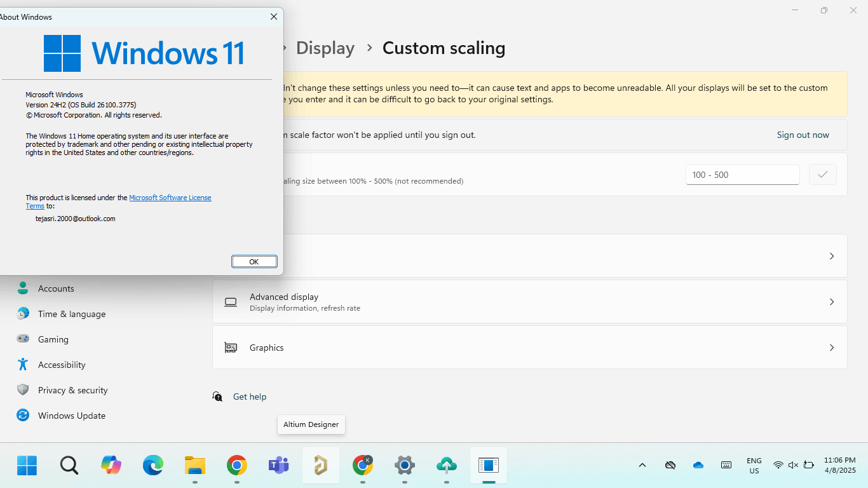Click Sign out now
Viewport: 868px width, 488px height.
click(803, 135)
